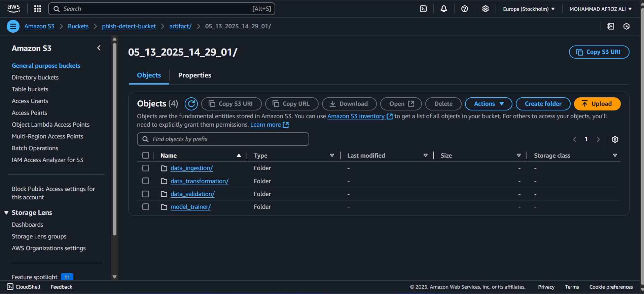Image resolution: width=644 pixels, height=294 pixels.
Task: Collapse the Storage Lens section
Action: 6,213
